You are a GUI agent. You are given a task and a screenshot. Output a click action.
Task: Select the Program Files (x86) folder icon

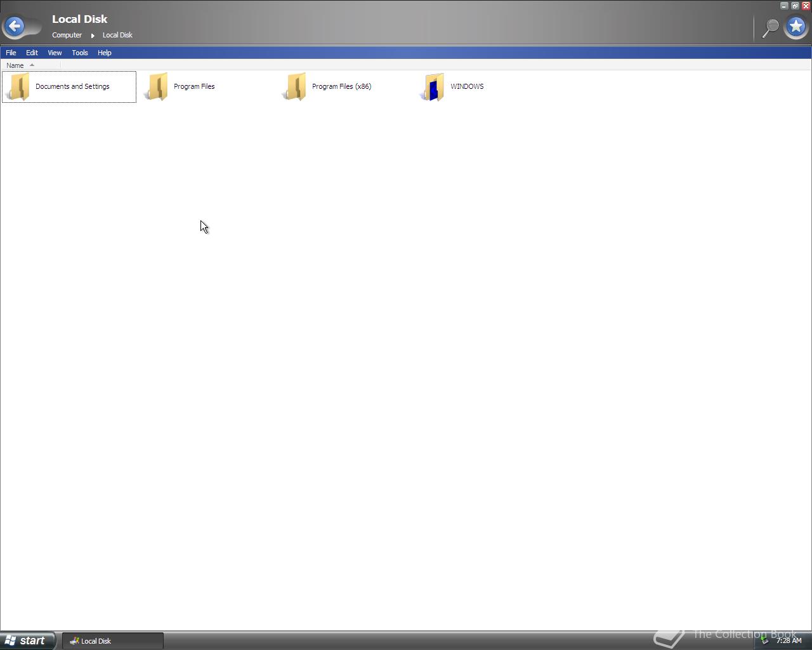tap(295, 87)
